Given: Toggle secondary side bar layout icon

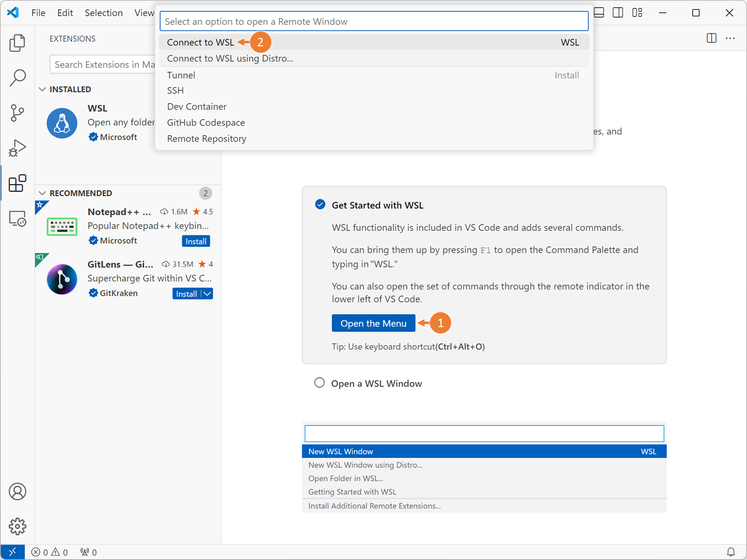Looking at the screenshot, I should click(x=618, y=12).
